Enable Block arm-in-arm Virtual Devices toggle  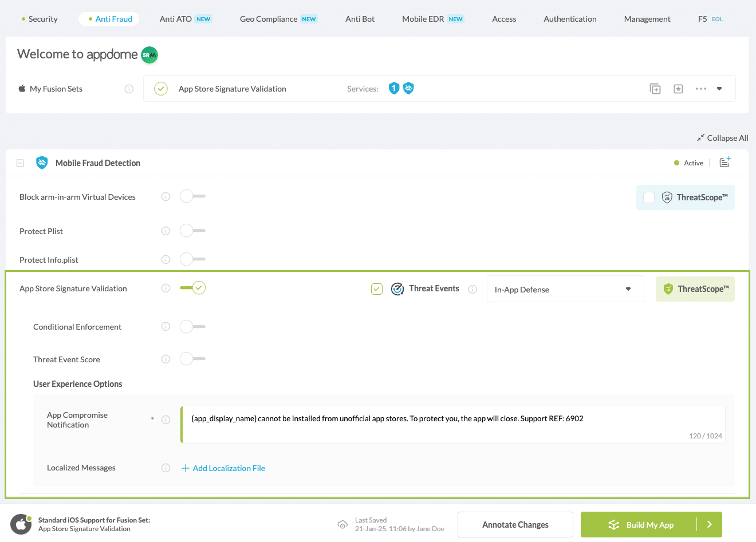click(192, 196)
